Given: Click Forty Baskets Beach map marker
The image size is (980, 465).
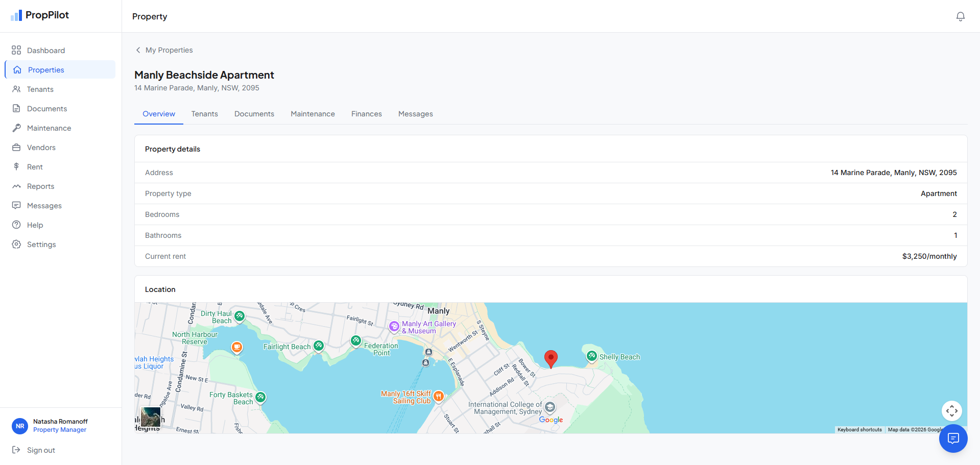Looking at the screenshot, I should tap(260, 397).
